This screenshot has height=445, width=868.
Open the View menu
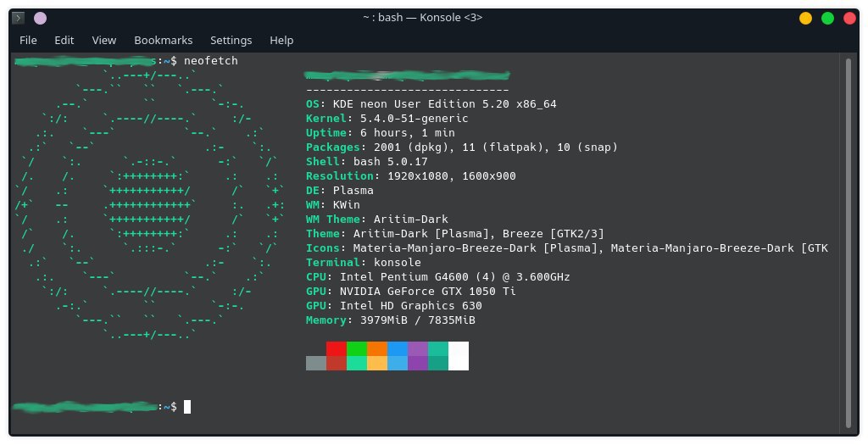[x=103, y=41]
